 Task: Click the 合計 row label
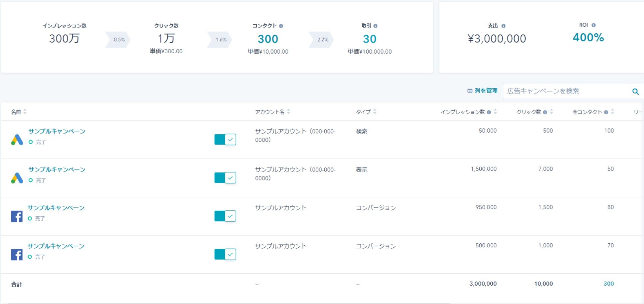pyautogui.click(x=17, y=284)
